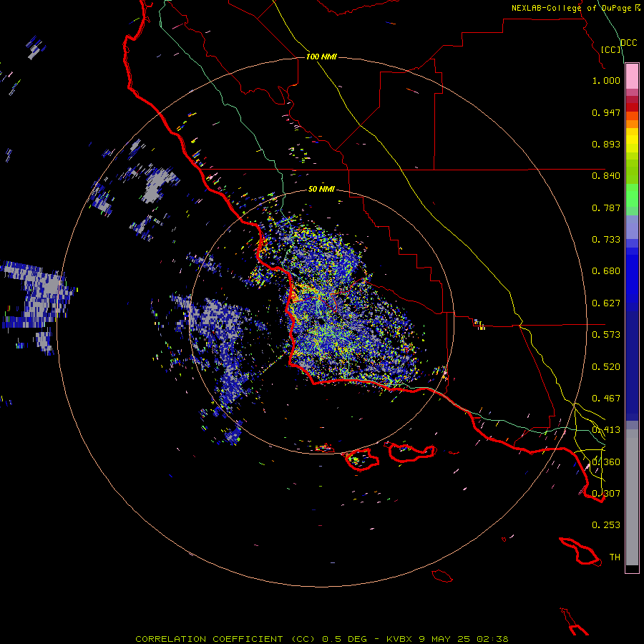
Task: Click the 100 NMI range ring label
Action: 321,57
